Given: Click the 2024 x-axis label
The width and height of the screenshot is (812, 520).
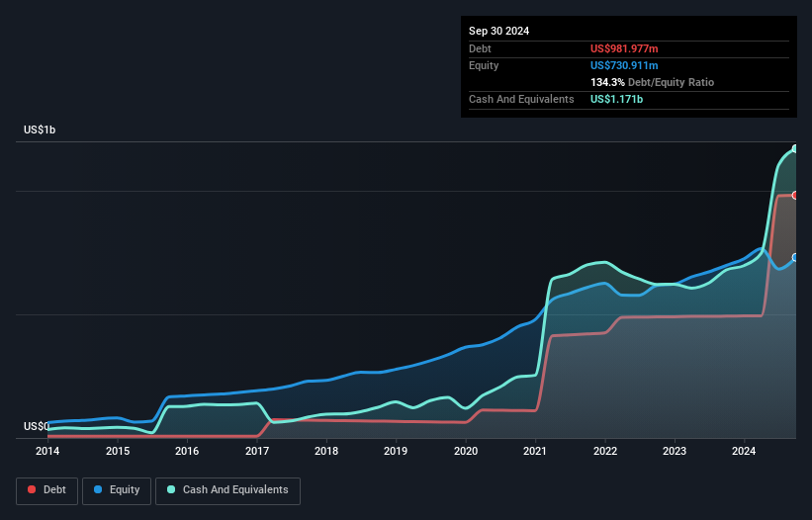Looking at the screenshot, I should 744,451.
